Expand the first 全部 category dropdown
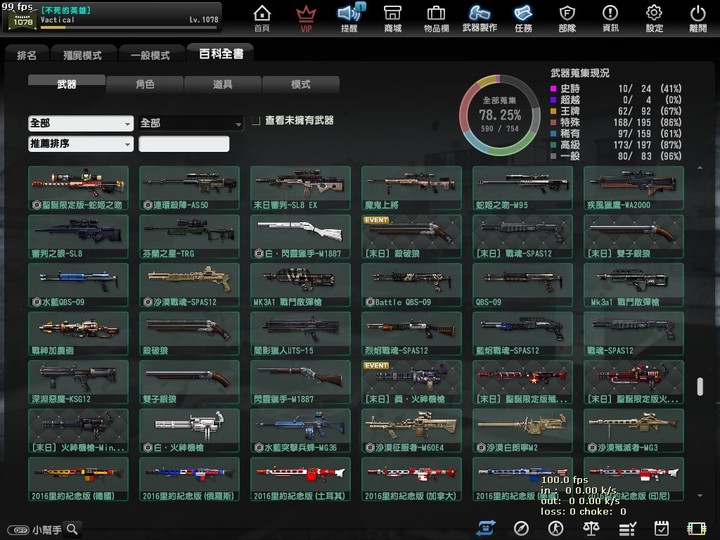 (x=80, y=123)
